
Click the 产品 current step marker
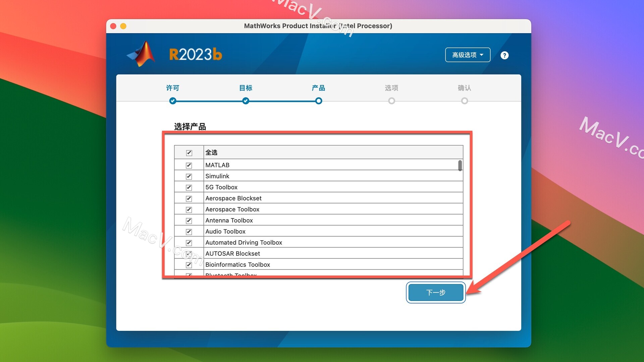(319, 101)
